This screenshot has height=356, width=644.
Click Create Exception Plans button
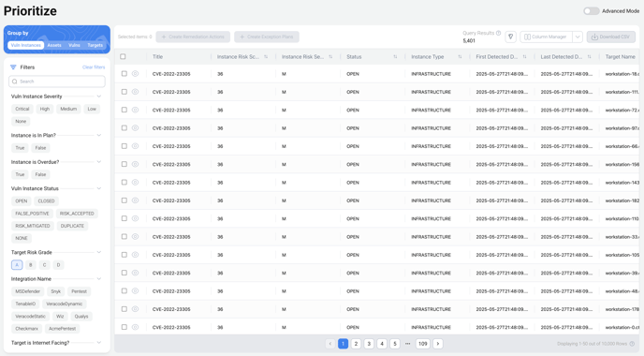click(x=267, y=37)
